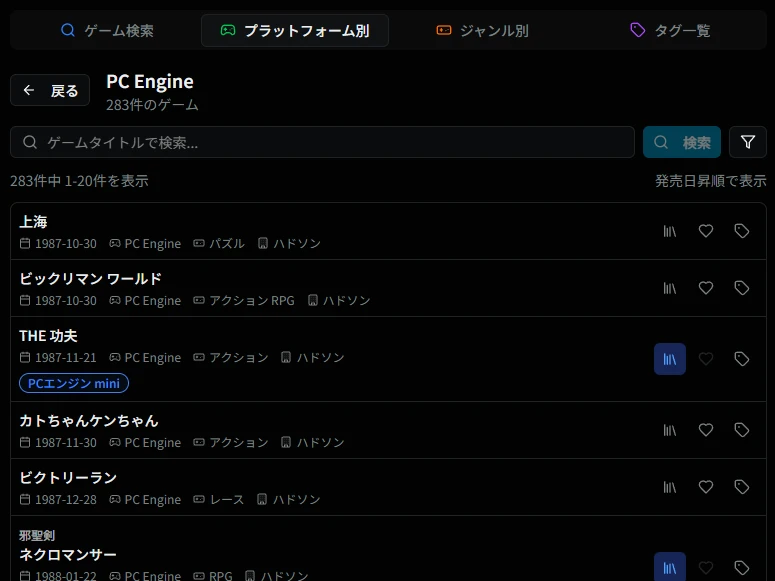Add 上海 to the library
Screen dimensions: 775x581
(x=670, y=231)
